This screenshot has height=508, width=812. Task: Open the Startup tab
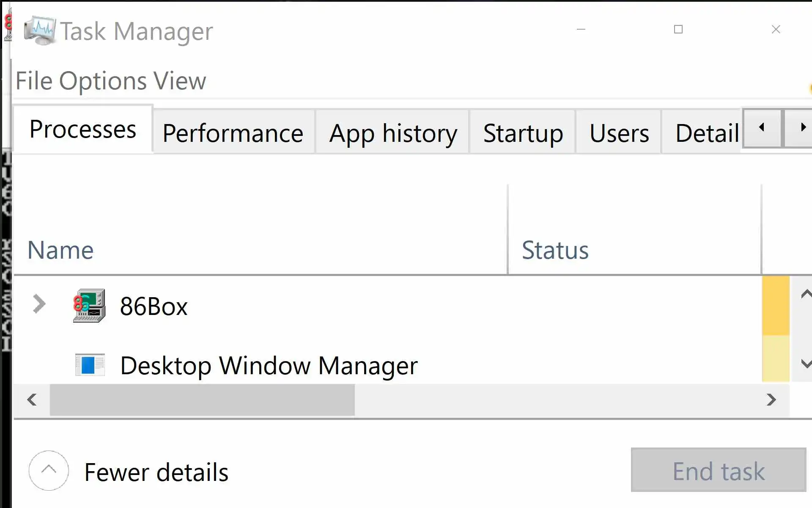(523, 133)
